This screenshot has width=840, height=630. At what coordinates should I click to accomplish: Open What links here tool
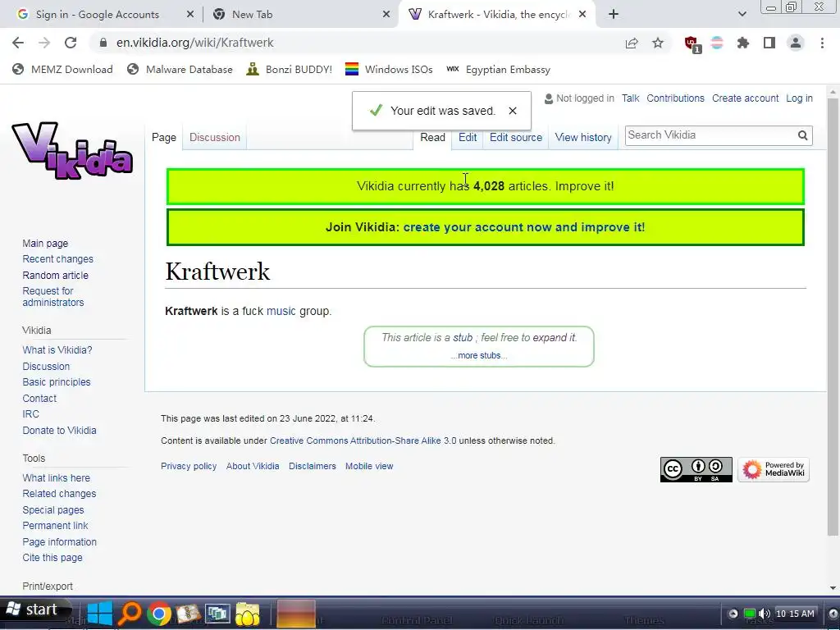[57, 478]
